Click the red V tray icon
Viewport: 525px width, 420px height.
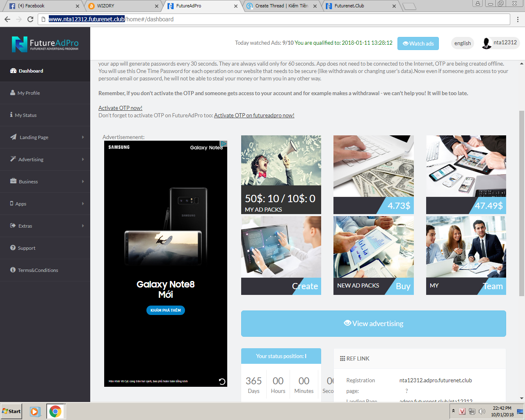462,411
